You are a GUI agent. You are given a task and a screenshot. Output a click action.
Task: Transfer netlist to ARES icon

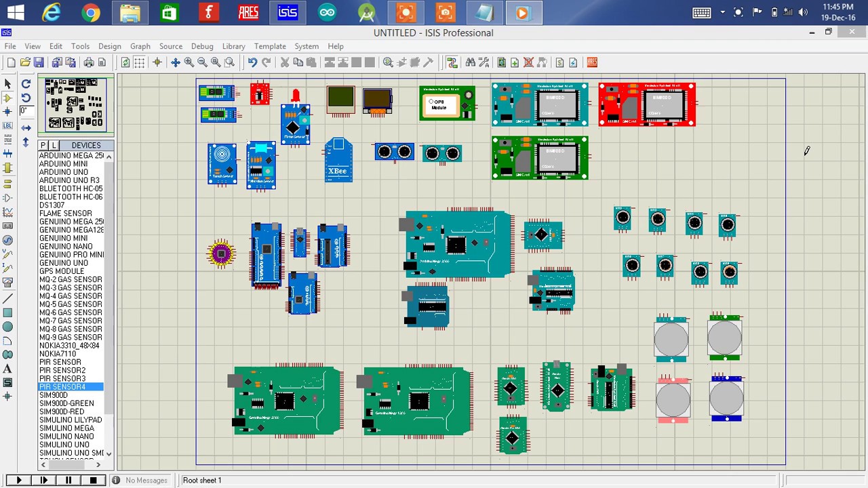point(592,62)
